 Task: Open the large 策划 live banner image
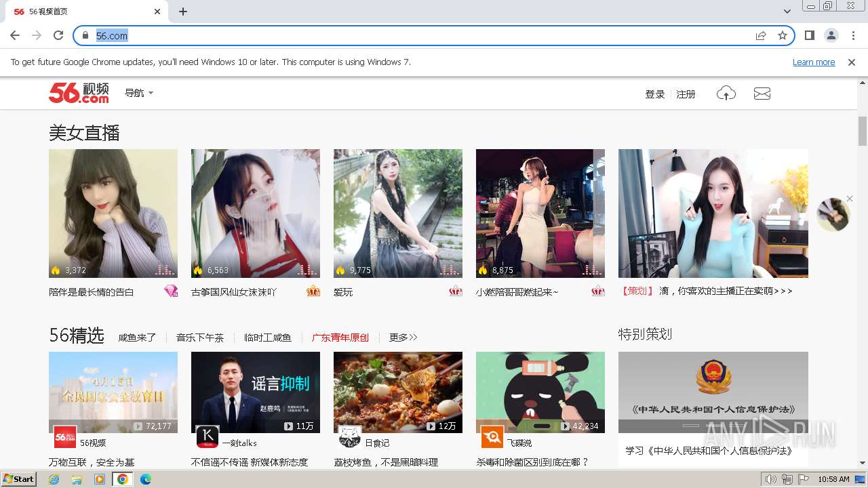tap(713, 213)
